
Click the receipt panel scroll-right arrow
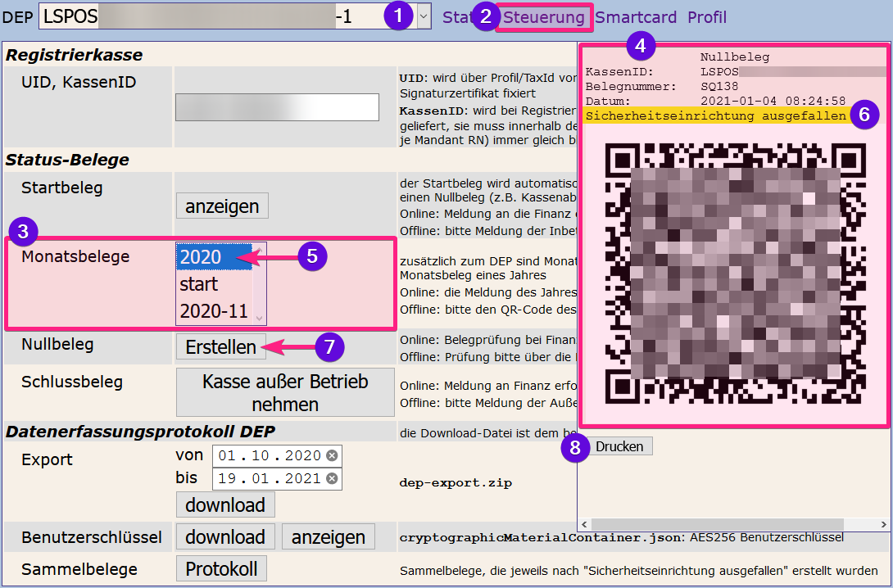(x=883, y=524)
